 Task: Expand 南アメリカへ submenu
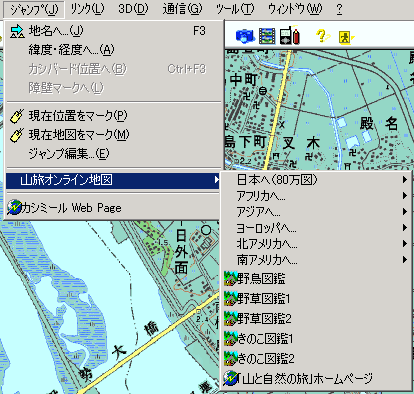click(x=317, y=260)
